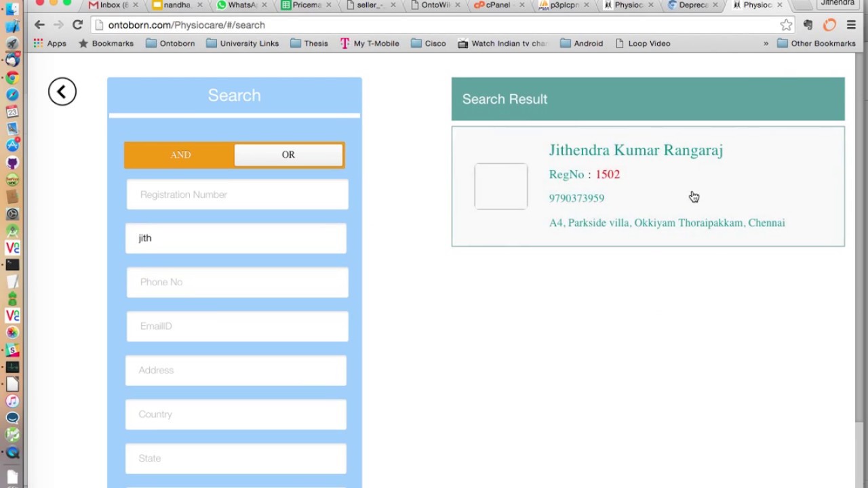Open the Watch Indian tv channel bookmark
The width and height of the screenshot is (868, 488).
point(502,43)
